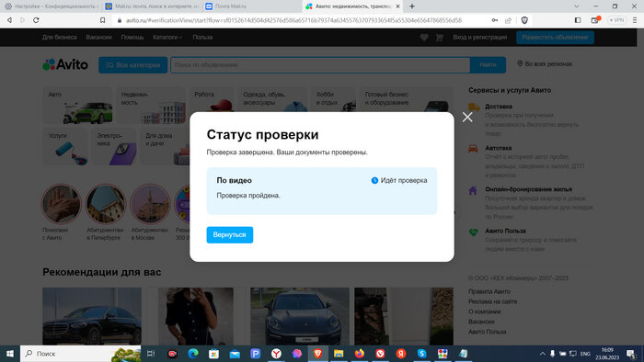Open Task View on the taskbar
This screenshot has width=644, height=362.
pyautogui.click(x=151, y=354)
